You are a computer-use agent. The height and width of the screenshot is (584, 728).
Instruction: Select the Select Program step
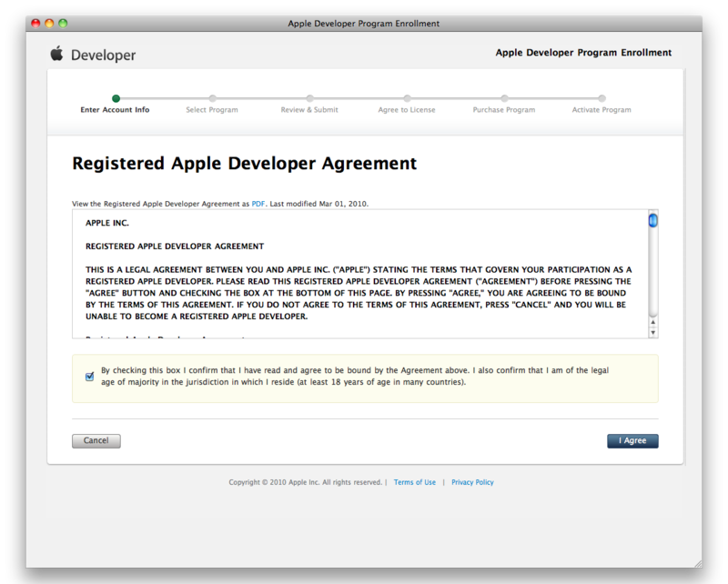point(212,110)
